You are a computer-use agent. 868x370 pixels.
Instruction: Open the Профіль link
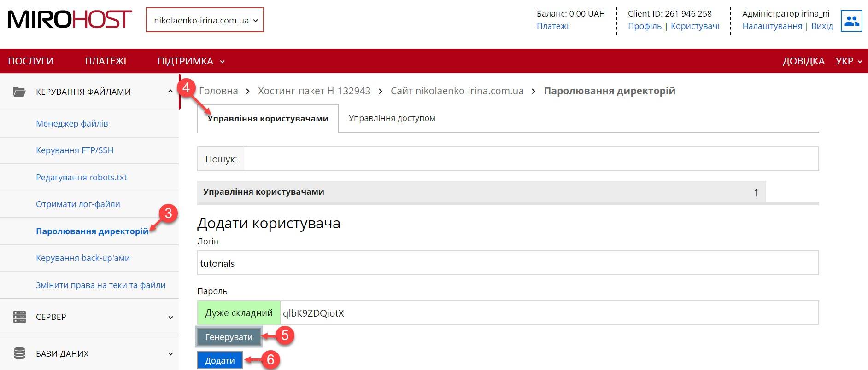pyautogui.click(x=645, y=26)
